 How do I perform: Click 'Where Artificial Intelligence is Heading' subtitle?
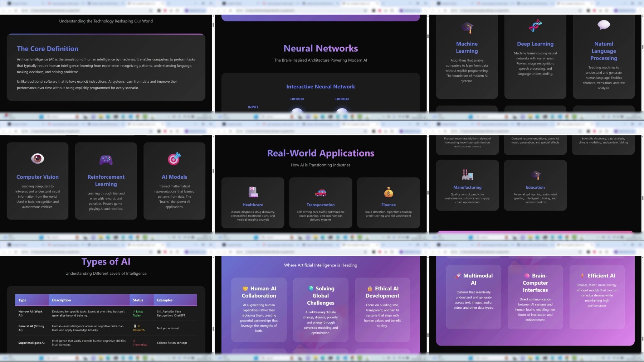pos(321,265)
